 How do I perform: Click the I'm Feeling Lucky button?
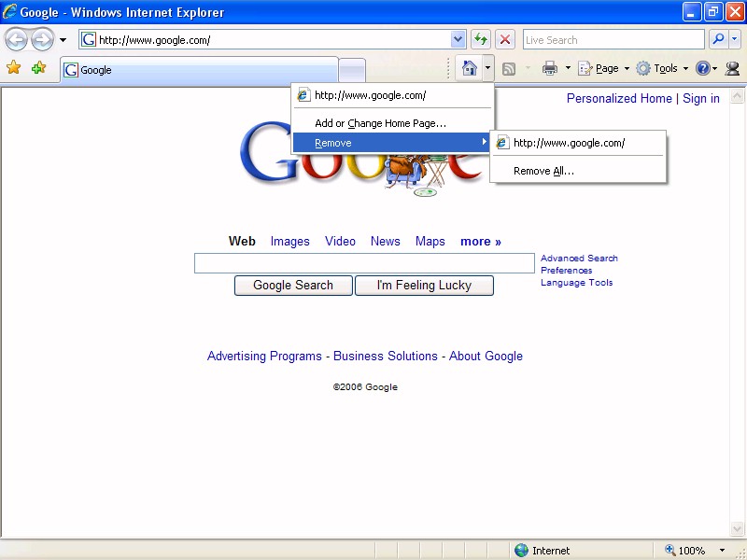[424, 286]
